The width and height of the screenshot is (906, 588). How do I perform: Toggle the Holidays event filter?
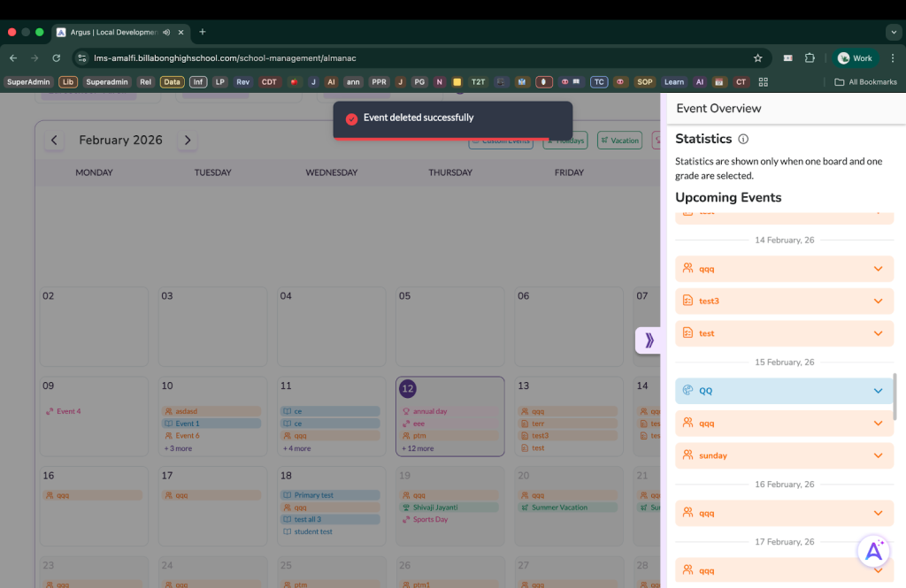[565, 141]
